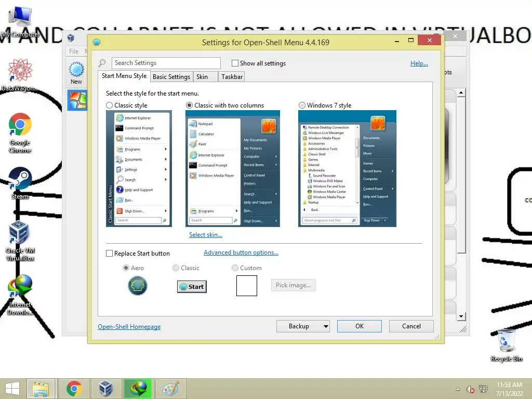The image size is (532, 399).
Task: Launch Google Chrome from the desktop
Action: click(20, 132)
